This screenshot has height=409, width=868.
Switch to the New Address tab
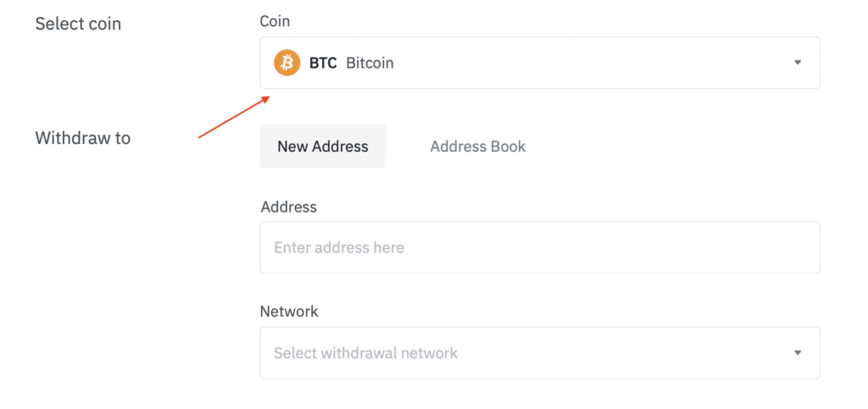(x=323, y=146)
